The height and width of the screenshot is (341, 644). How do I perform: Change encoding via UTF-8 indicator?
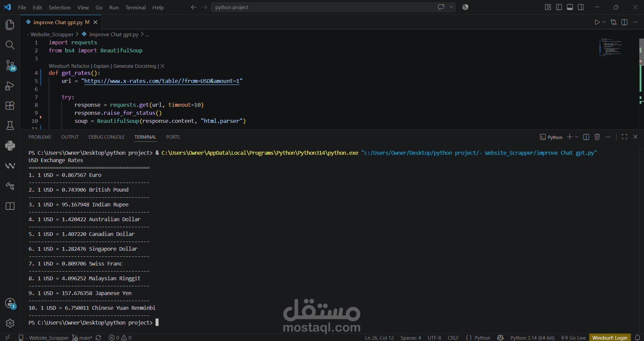tap(434, 338)
